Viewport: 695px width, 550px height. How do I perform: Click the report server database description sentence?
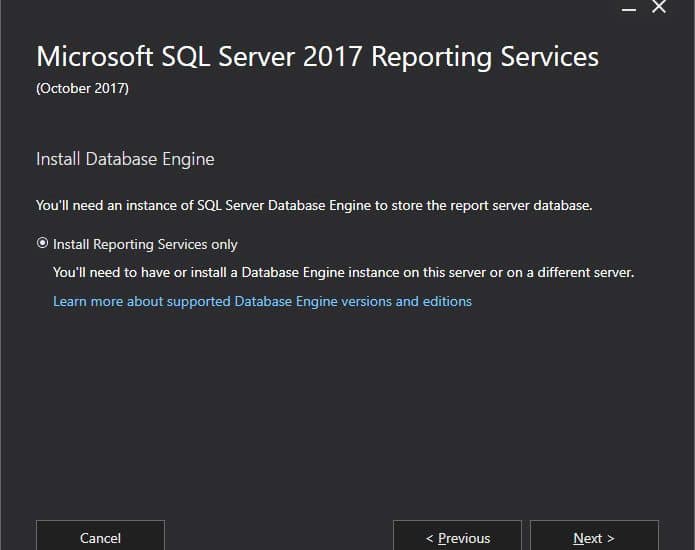(314, 206)
